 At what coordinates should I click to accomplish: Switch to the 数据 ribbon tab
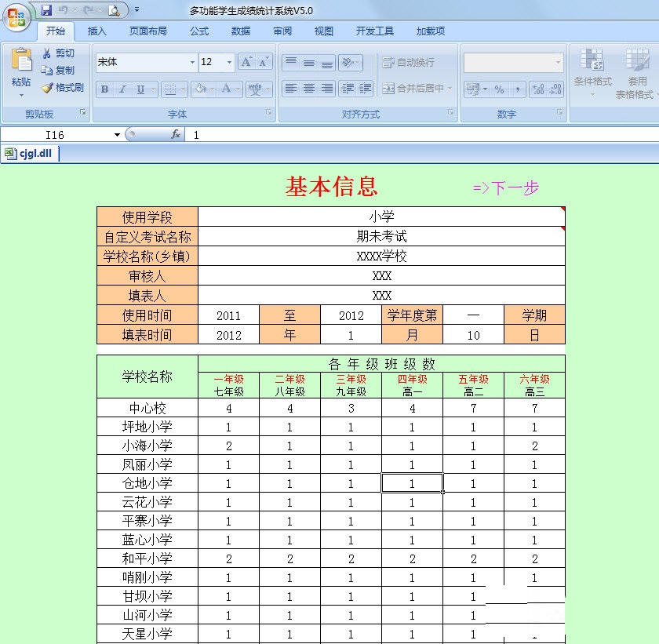tap(241, 31)
